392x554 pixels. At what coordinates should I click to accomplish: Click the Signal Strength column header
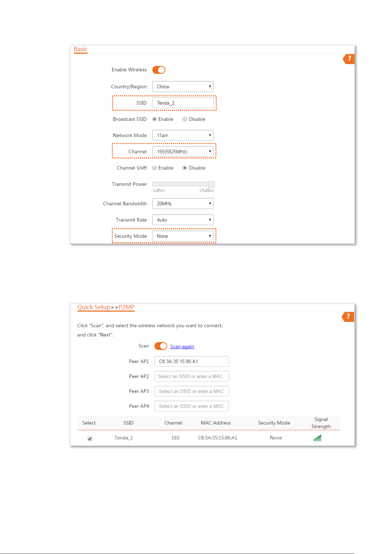click(321, 423)
